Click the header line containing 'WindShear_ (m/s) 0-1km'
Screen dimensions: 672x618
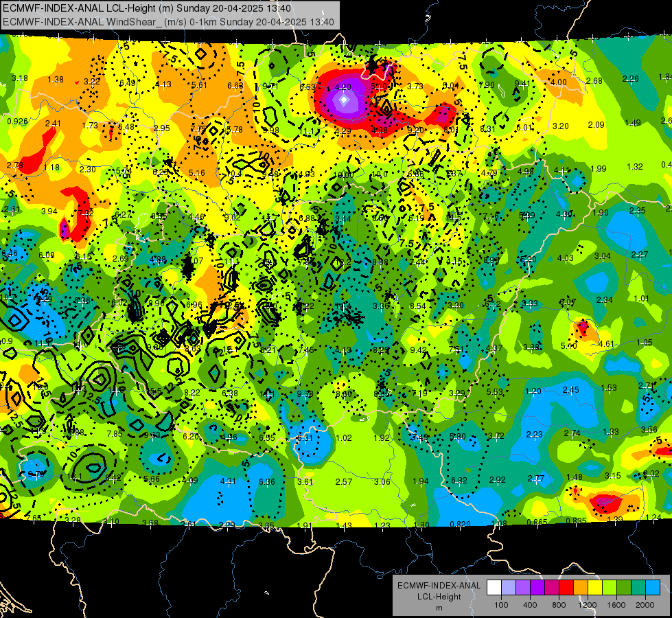click(x=168, y=22)
